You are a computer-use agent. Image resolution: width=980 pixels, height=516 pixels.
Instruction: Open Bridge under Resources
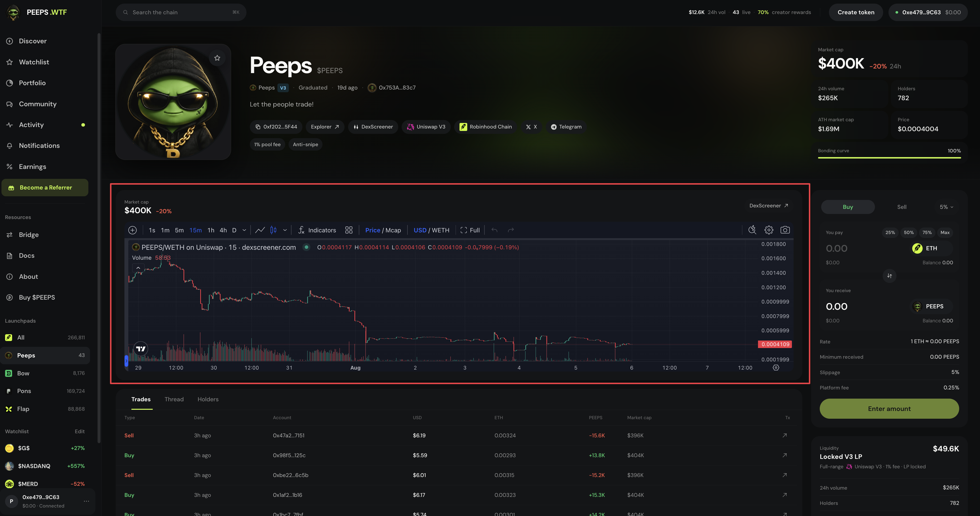pyautogui.click(x=29, y=235)
